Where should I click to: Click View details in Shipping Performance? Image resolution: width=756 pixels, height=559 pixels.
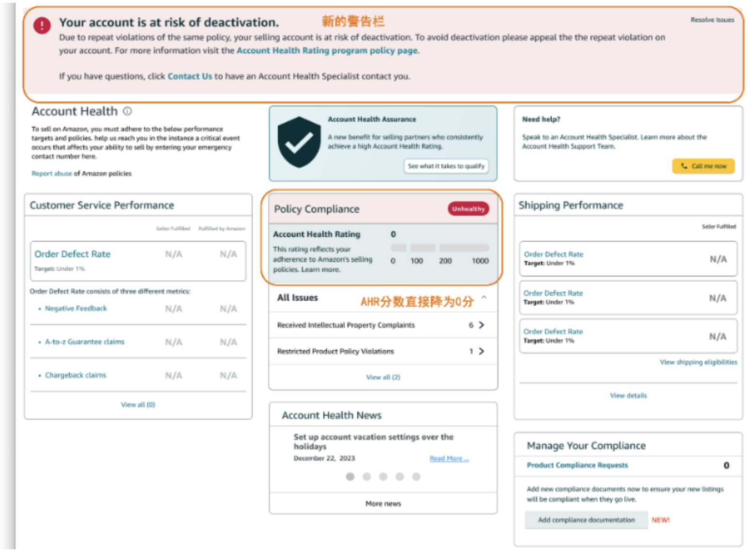(x=628, y=396)
